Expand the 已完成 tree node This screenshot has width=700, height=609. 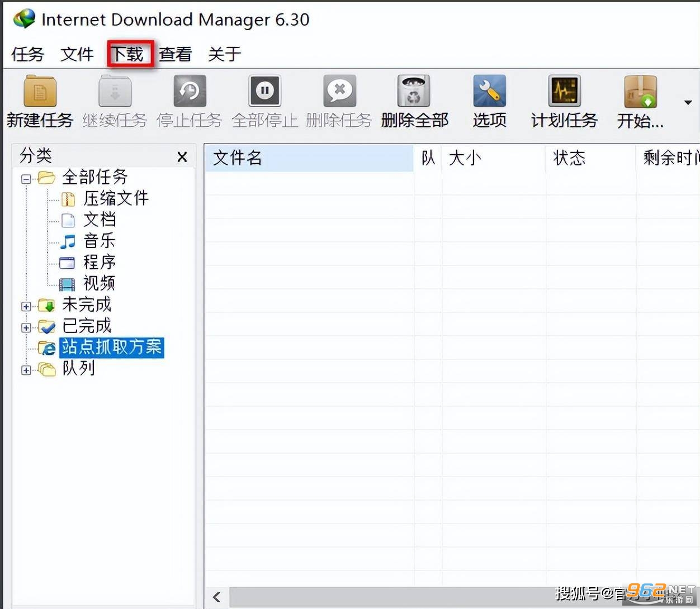coord(26,327)
